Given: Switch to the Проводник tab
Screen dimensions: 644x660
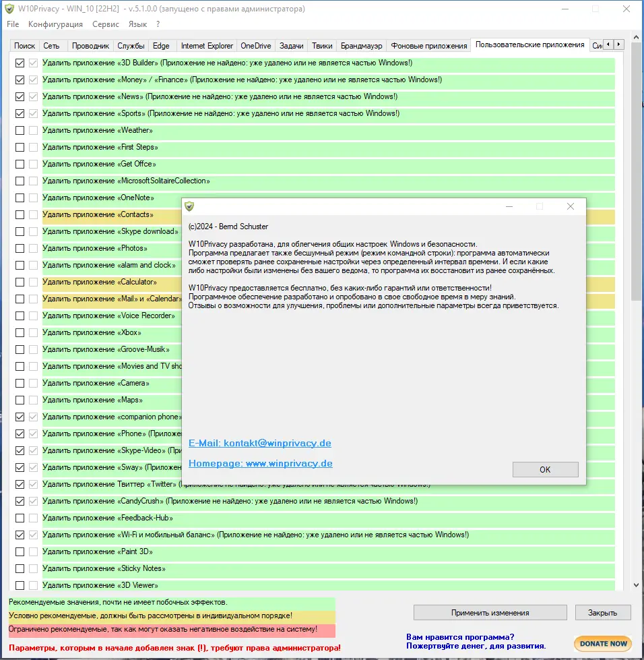Looking at the screenshot, I should tap(90, 46).
